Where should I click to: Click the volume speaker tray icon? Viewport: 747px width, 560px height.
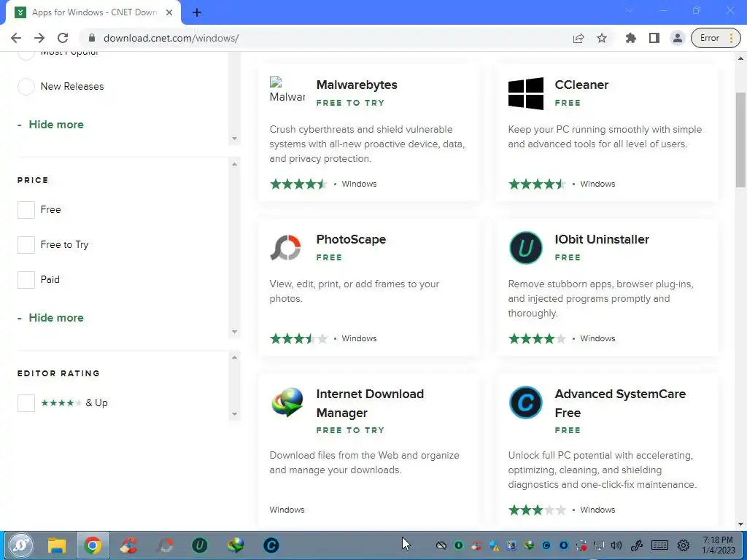pos(616,545)
